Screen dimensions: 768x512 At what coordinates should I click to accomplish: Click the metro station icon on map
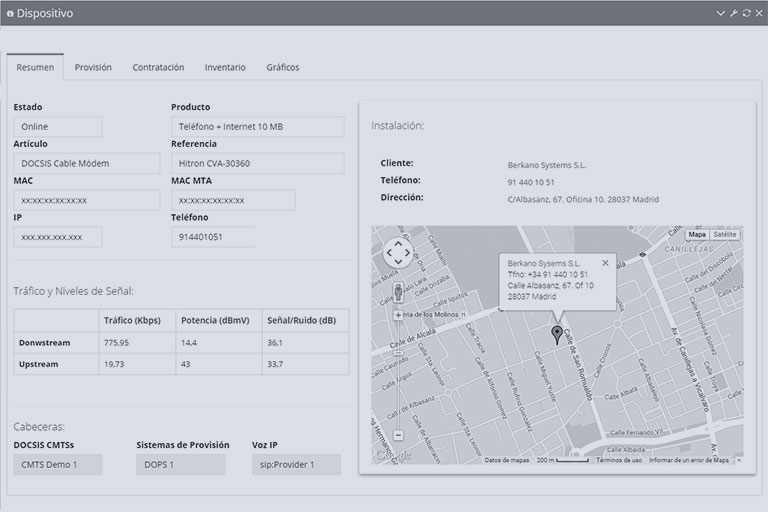643,255
